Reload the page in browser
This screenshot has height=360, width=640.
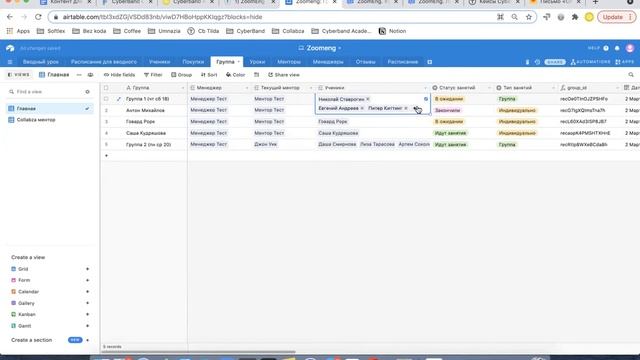click(x=38, y=17)
